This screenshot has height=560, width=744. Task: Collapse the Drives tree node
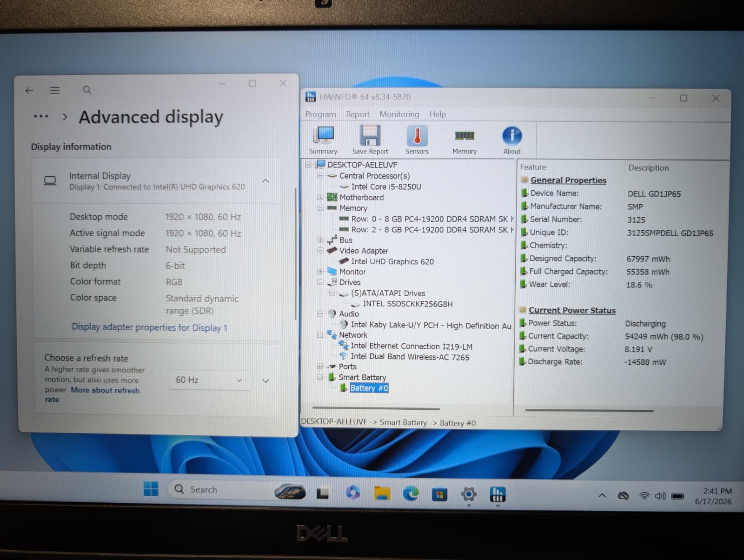coord(320,282)
